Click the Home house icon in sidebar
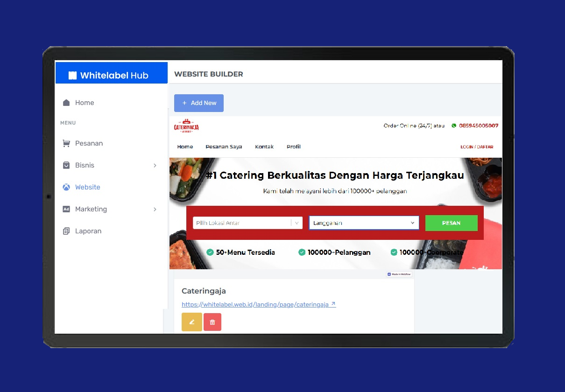This screenshot has height=392, width=565. (66, 103)
